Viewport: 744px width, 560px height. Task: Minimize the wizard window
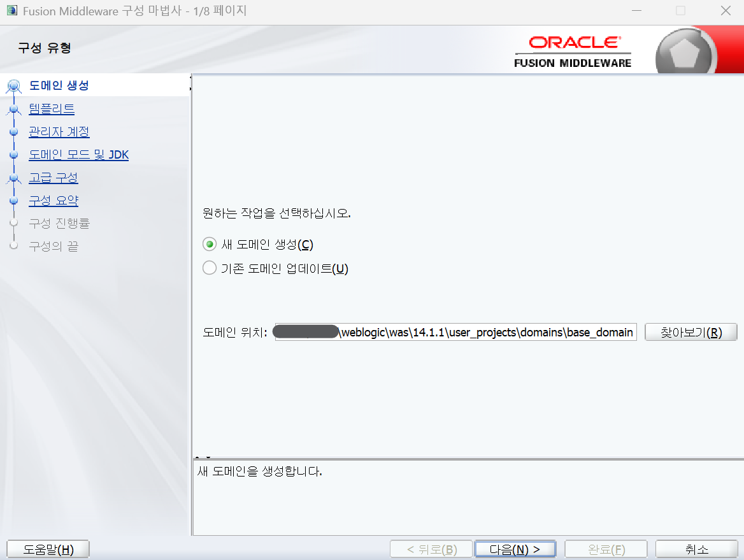point(637,10)
